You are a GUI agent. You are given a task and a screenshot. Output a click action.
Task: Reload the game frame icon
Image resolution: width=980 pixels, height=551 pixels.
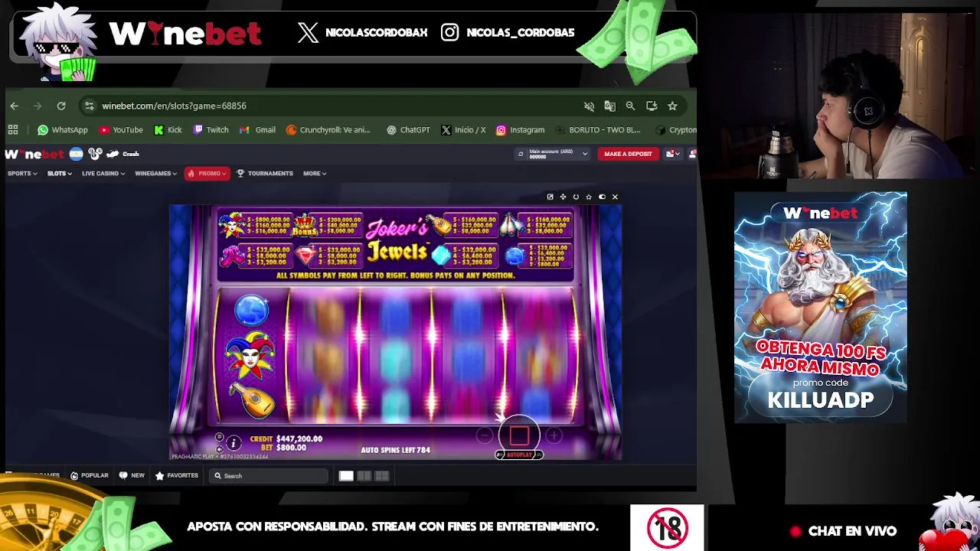click(576, 197)
